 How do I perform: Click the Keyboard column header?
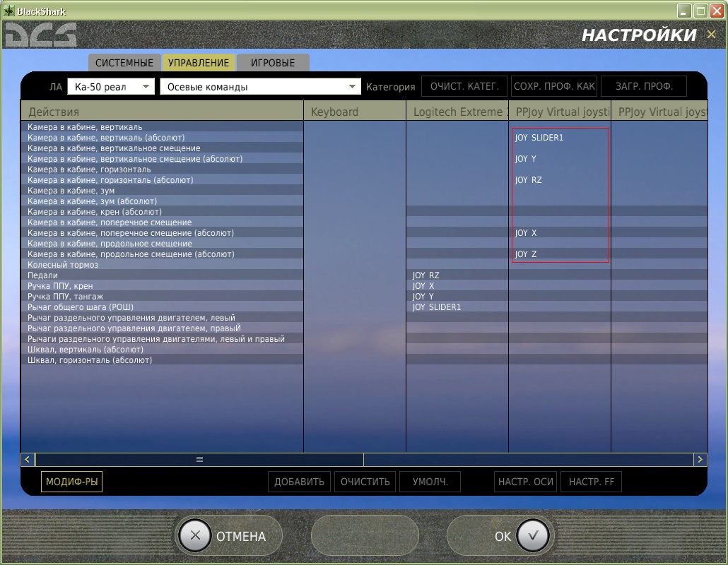pos(355,112)
